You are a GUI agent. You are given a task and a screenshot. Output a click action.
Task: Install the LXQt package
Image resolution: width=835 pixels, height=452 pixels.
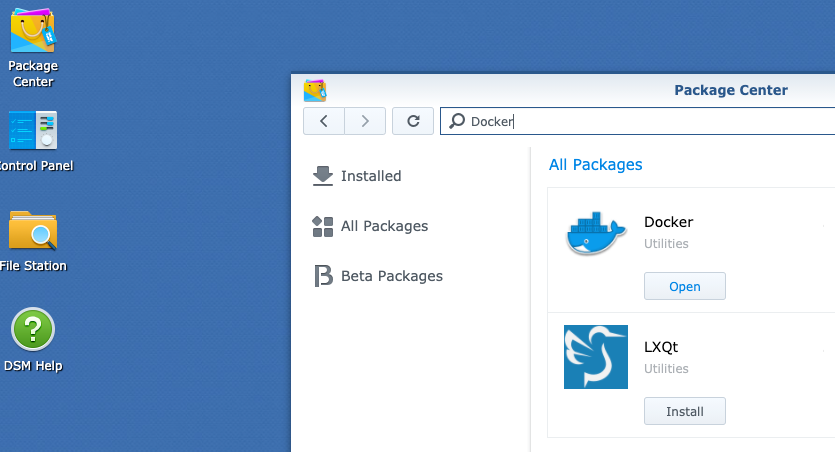coord(684,411)
